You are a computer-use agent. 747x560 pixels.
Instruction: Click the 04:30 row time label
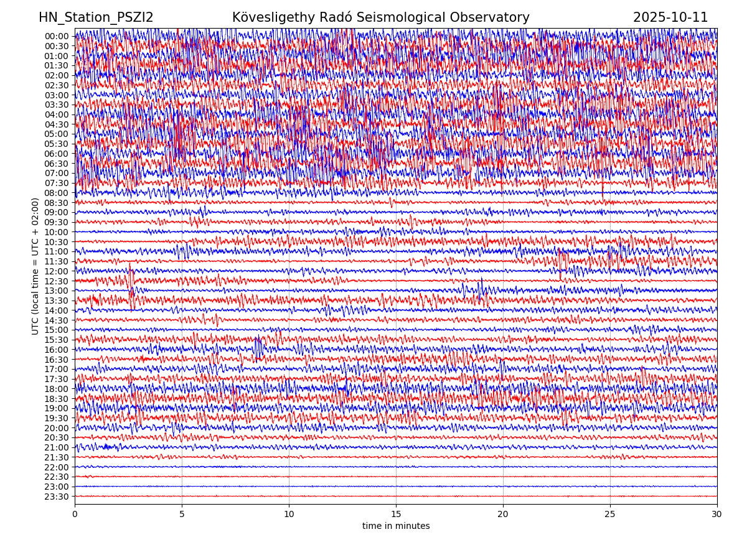coord(57,124)
